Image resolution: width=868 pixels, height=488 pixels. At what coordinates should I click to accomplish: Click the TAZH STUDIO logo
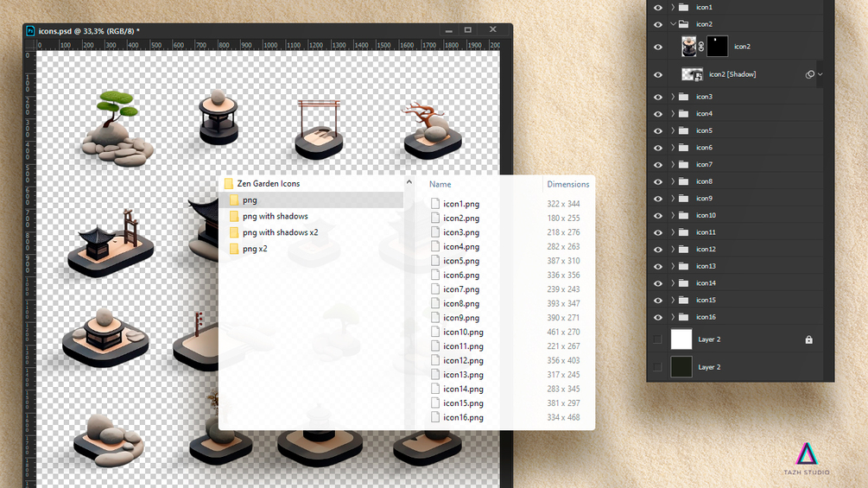807,459
